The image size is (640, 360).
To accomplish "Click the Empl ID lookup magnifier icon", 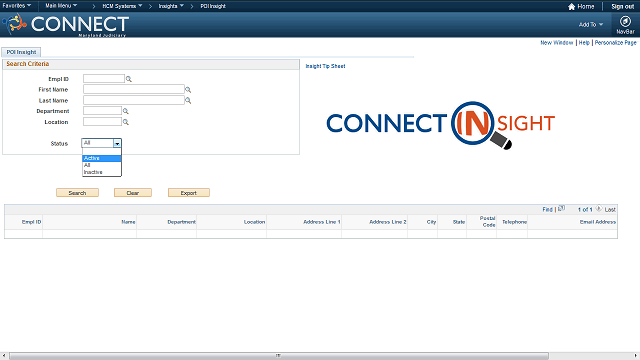I will click(x=129, y=79).
